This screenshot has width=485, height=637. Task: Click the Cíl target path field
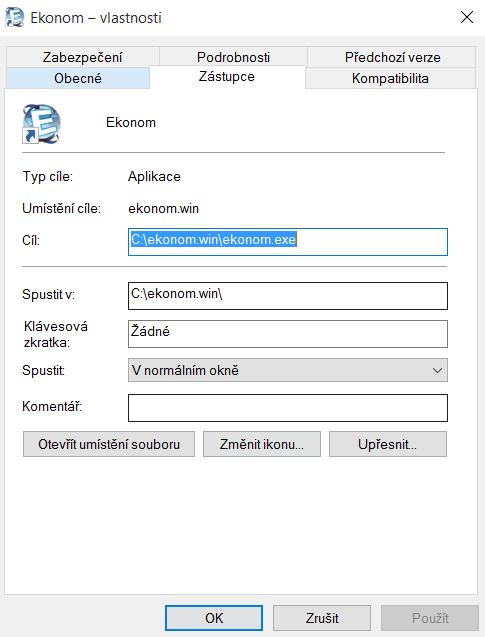pos(288,242)
